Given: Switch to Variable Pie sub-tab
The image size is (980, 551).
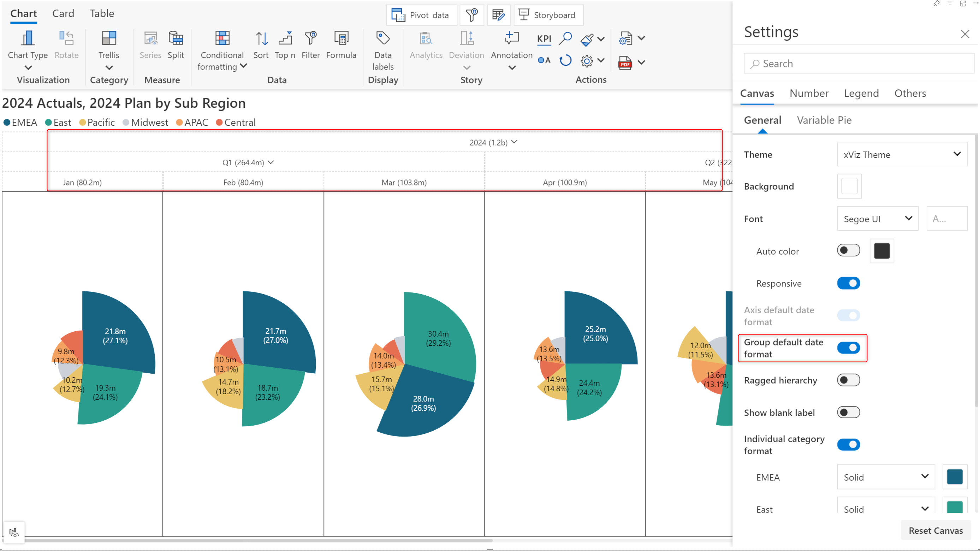Looking at the screenshot, I should (824, 120).
